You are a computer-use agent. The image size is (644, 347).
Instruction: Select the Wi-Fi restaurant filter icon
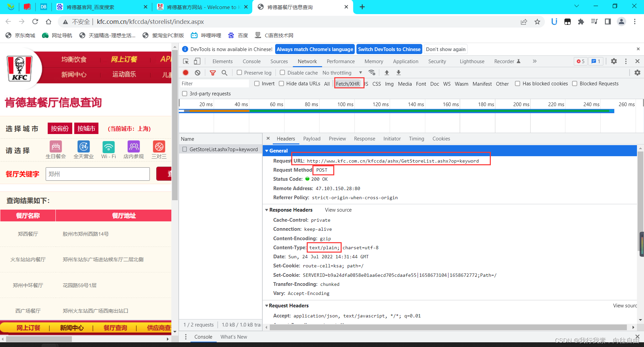click(x=108, y=147)
